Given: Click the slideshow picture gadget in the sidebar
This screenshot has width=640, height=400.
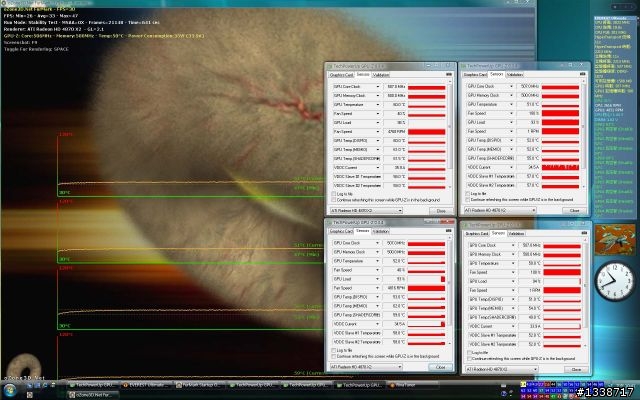Looking at the screenshot, I should tap(615, 241).
